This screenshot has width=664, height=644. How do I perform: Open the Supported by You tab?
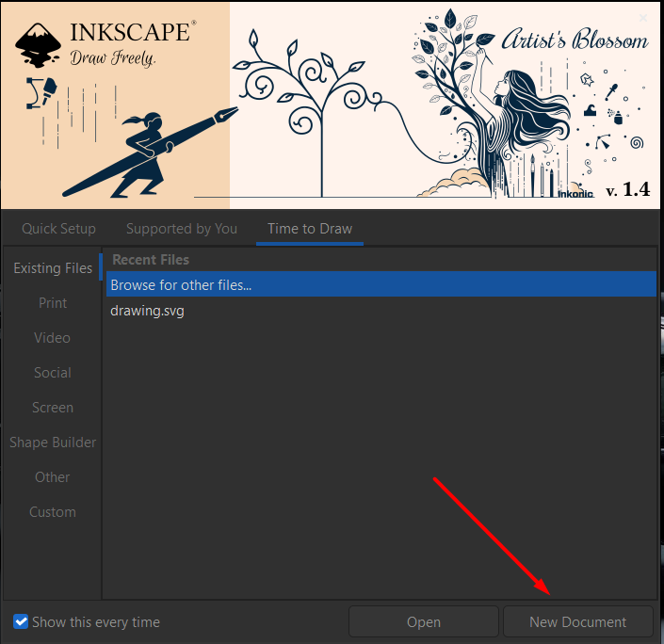pyautogui.click(x=181, y=229)
